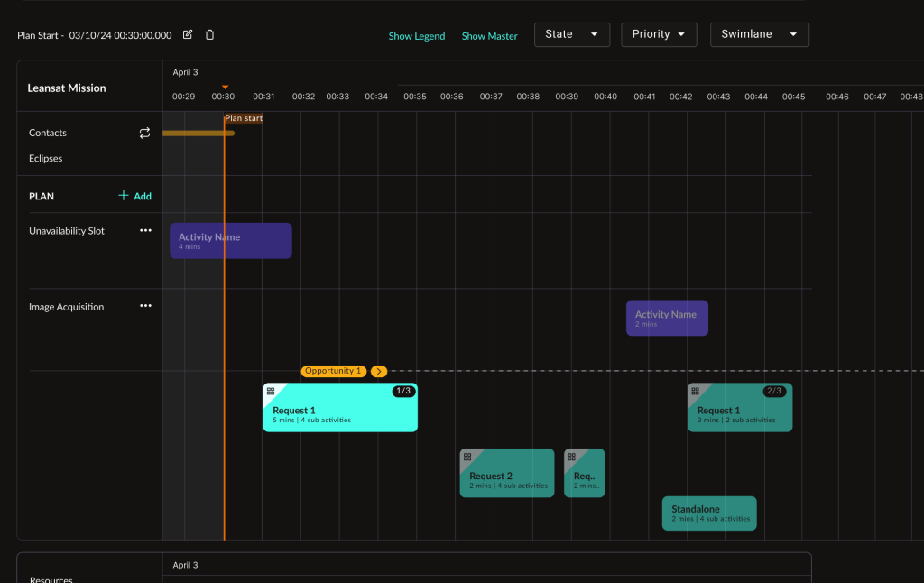Viewport: 924px width, 583px height.
Task: Click the 00:45 time label
Action: 793,97
